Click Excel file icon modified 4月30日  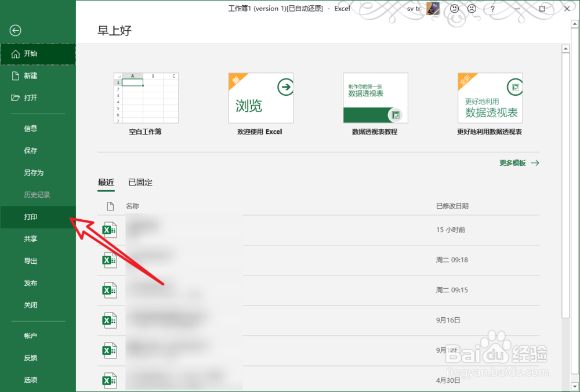click(110, 380)
